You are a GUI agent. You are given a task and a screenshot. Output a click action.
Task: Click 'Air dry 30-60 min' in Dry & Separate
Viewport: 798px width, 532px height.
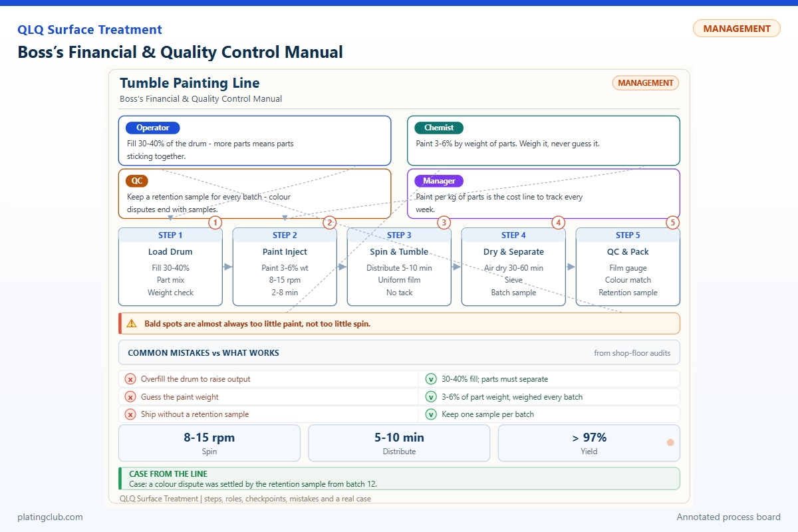513,268
